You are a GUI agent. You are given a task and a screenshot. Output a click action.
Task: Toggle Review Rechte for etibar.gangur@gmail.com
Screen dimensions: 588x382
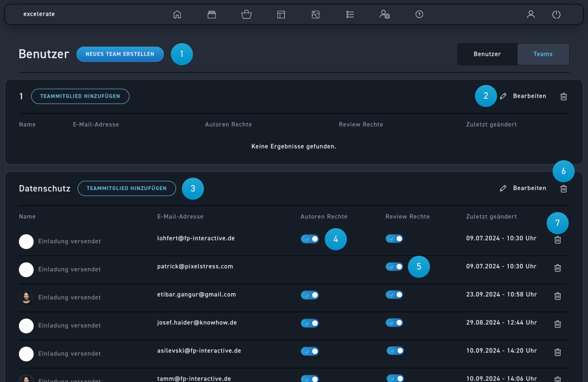(394, 295)
